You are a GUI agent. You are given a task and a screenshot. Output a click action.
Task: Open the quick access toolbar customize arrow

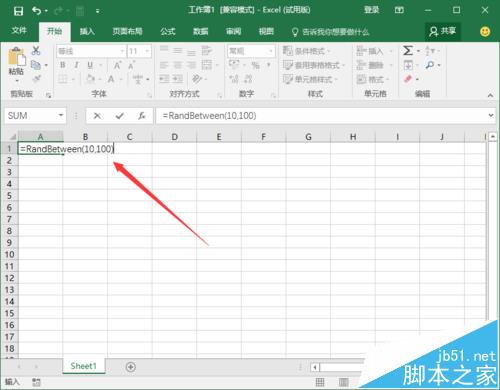coord(97,11)
